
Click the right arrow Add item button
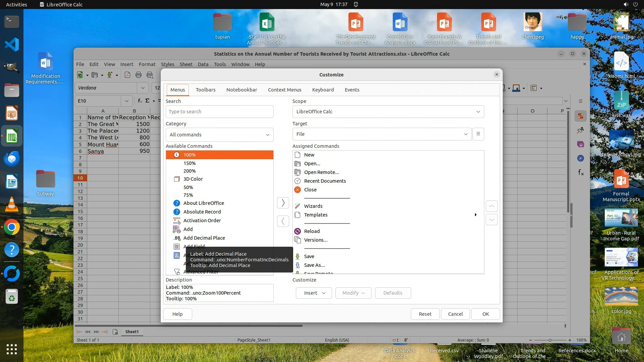(283, 203)
